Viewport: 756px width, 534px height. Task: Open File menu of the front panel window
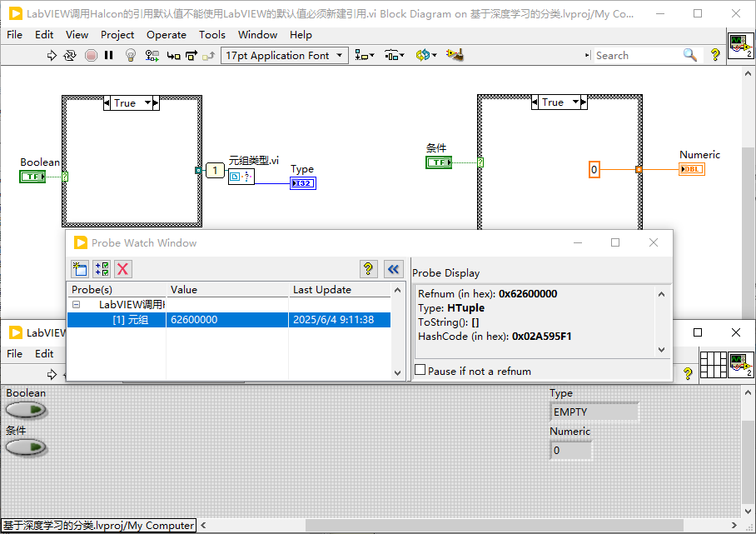[14, 353]
